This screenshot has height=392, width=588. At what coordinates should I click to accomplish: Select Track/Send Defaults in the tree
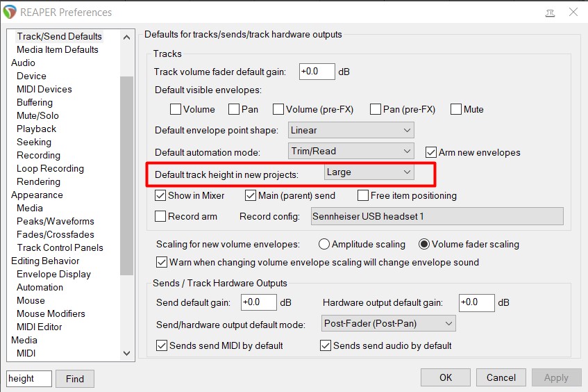59,36
